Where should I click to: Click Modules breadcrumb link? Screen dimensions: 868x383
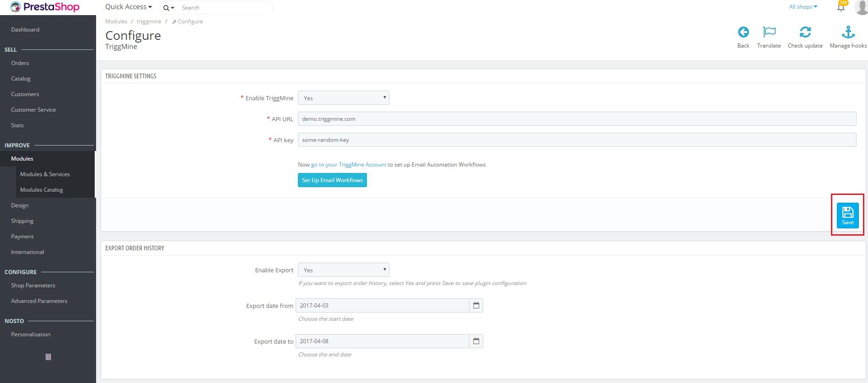pos(116,22)
